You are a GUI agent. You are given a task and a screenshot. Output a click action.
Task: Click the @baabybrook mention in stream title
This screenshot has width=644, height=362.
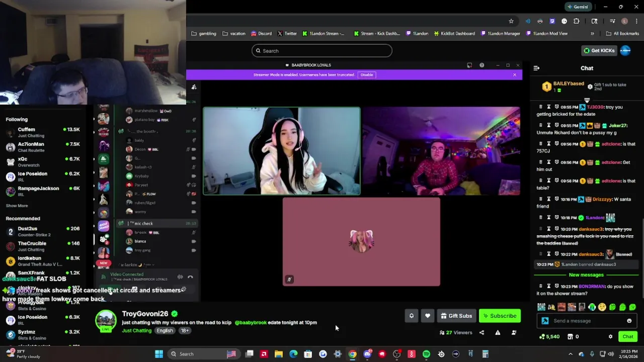[251, 322]
